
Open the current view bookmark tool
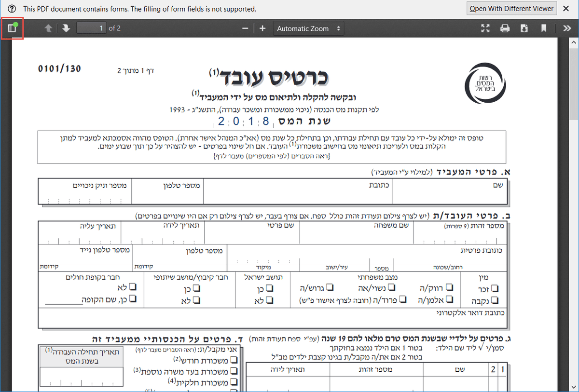click(x=544, y=28)
